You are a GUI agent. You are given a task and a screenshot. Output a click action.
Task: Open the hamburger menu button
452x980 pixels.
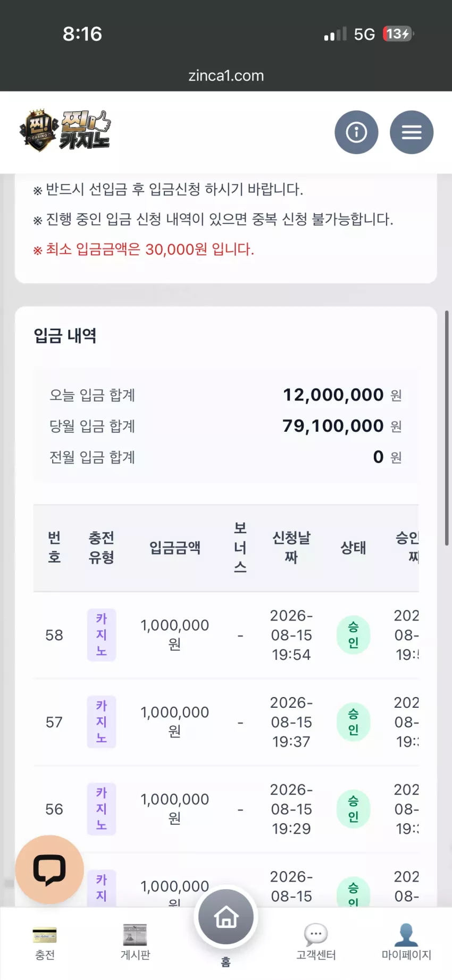pos(412,132)
